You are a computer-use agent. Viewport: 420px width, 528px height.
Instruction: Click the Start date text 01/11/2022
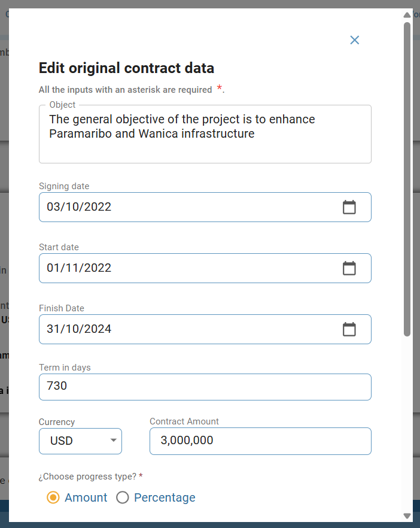tap(79, 268)
